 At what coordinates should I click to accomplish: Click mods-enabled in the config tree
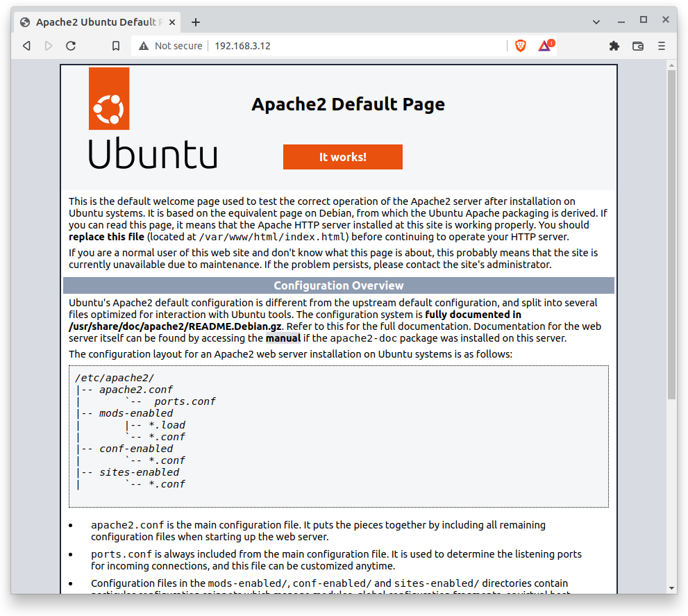(x=136, y=413)
